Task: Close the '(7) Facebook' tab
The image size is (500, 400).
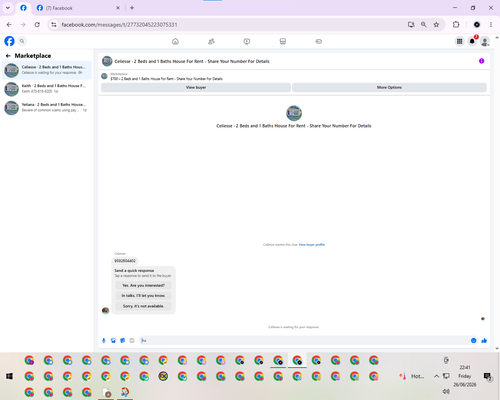Action: (118, 8)
